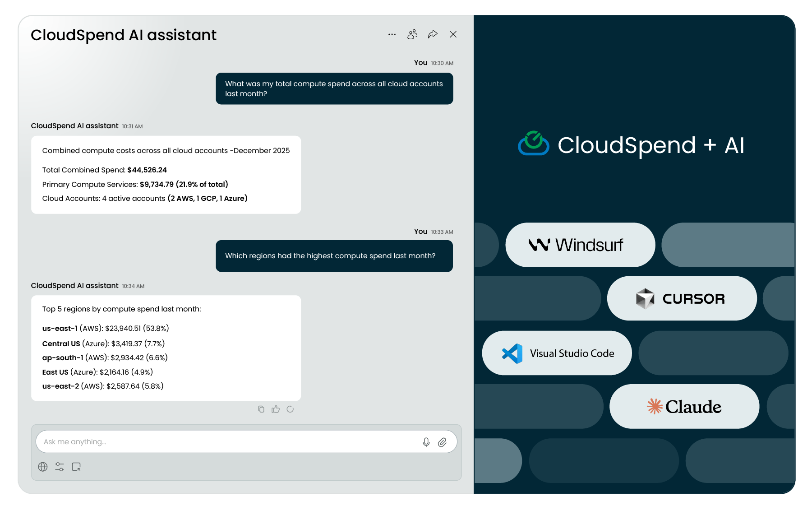Screen dimensions: 812x506
Task: Expand the CloudSpend AI assistant options menu
Action: [392, 34]
